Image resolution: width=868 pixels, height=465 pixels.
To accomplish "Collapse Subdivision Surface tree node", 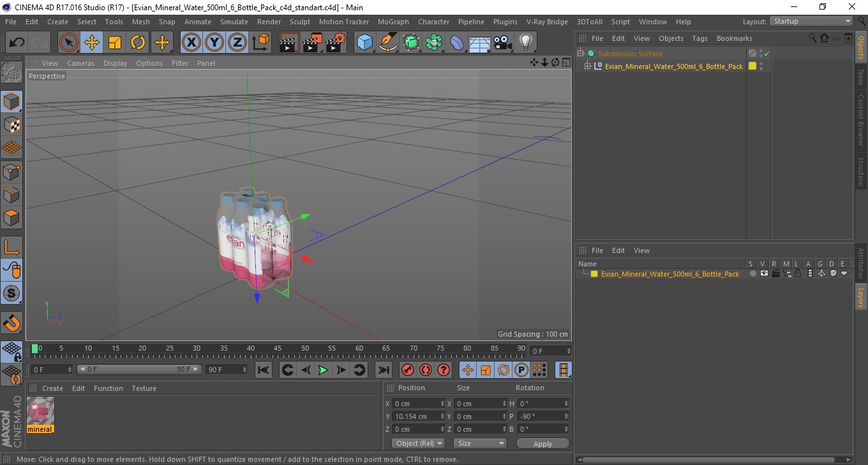I will tap(580, 54).
